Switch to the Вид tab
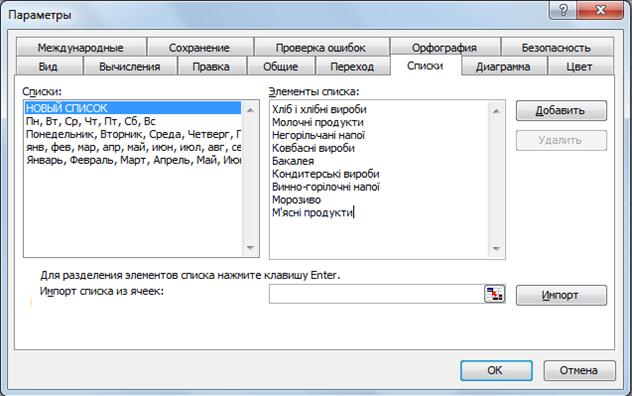 (x=48, y=67)
